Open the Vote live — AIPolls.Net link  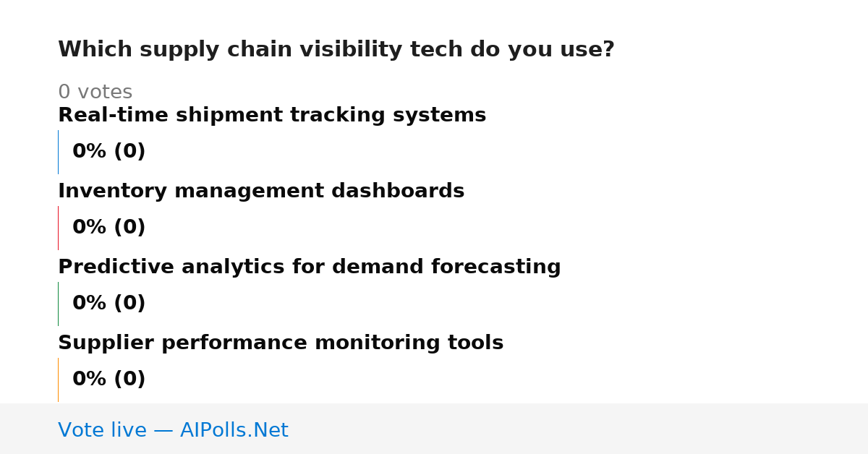[x=173, y=431]
